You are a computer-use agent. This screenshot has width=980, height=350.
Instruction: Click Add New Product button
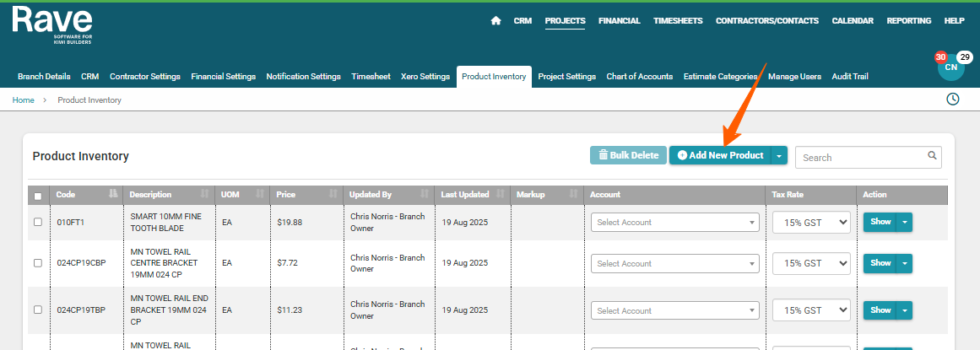tap(720, 156)
